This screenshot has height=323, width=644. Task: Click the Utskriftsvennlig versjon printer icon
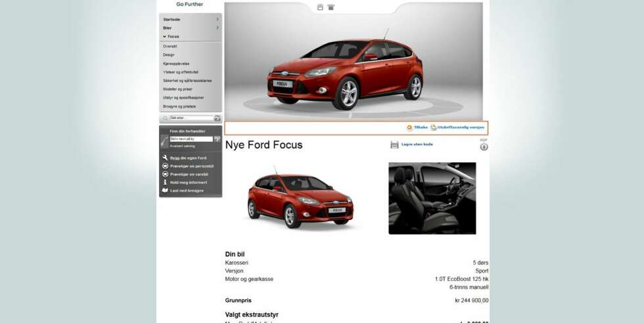point(433,127)
